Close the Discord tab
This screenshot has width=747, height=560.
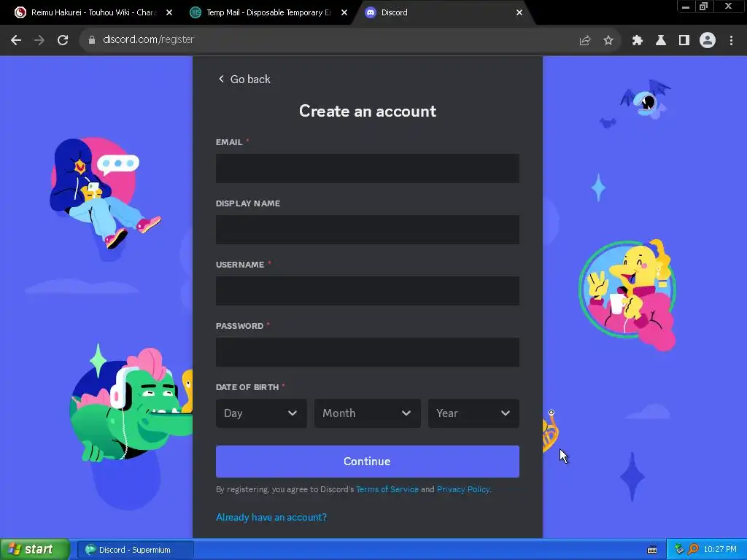coord(519,12)
